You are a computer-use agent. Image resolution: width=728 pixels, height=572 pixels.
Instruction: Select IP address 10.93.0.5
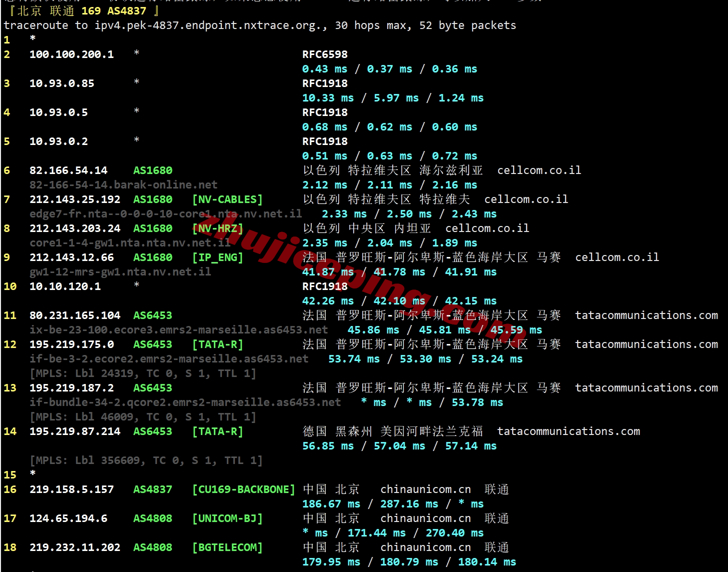(x=58, y=112)
